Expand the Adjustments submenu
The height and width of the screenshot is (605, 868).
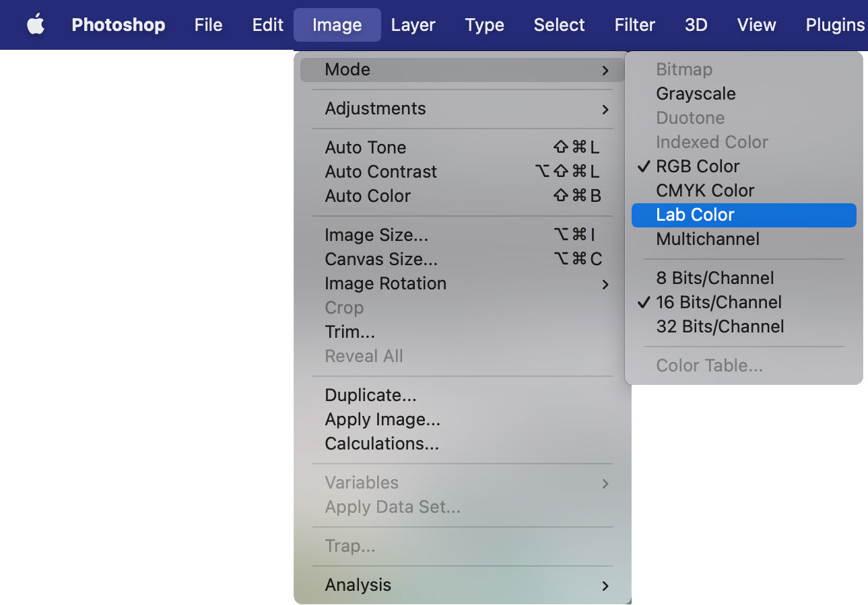(462, 108)
